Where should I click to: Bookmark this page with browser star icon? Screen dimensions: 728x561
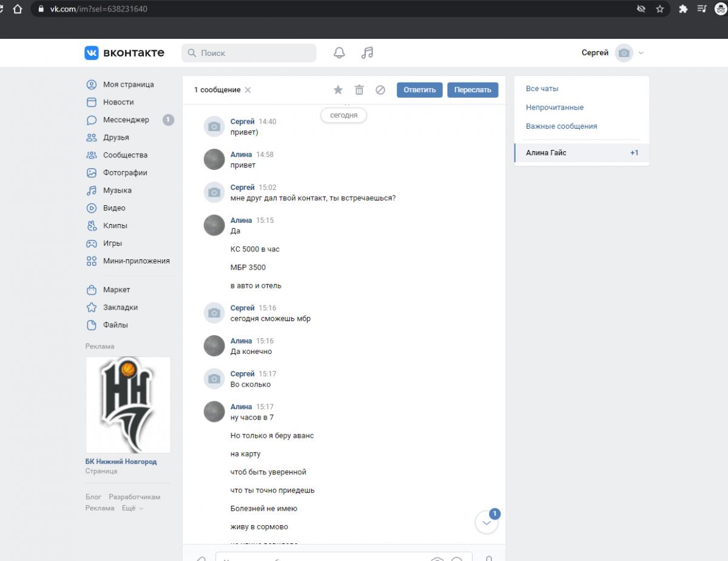659,9
